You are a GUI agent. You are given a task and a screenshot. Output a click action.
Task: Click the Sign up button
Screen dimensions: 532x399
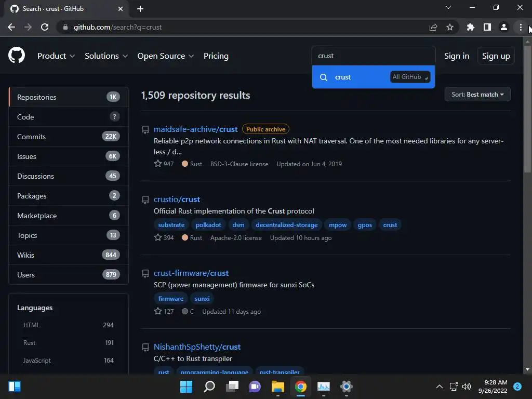click(496, 56)
